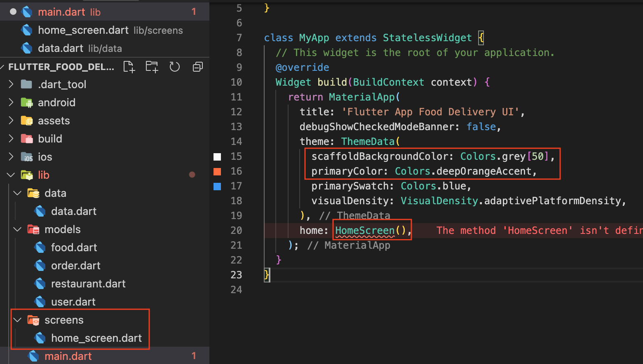Image resolution: width=643 pixels, height=364 pixels.
Task: Expand the assets folder chevron
Action: (x=11, y=121)
